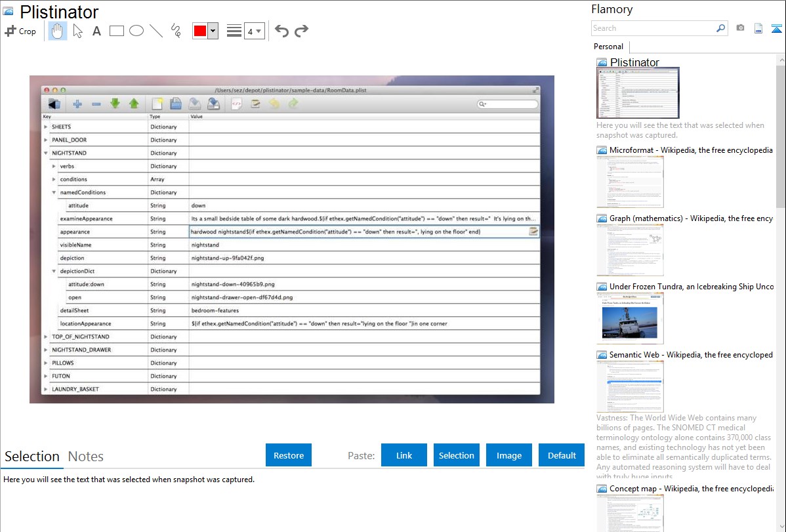Viewport: 786px width, 532px height.
Task: Click the green down-arrow move icon
Action: [115, 103]
